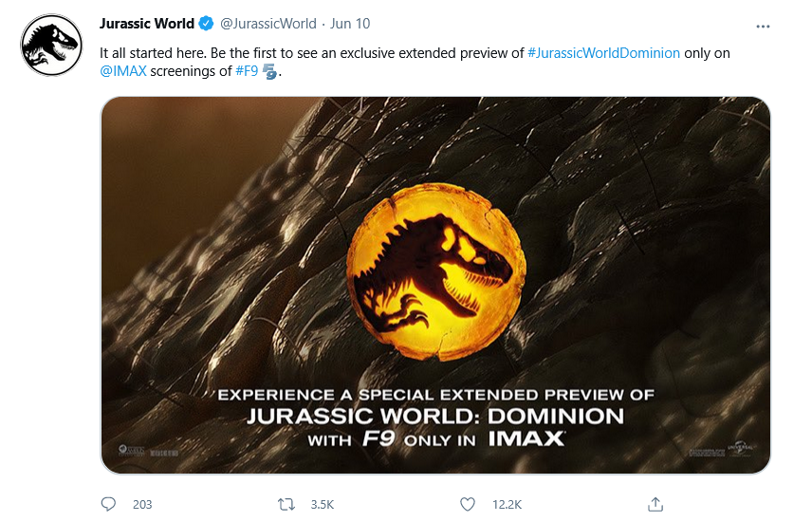Open the three-dot more options menu
The height and width of the screenshot is (522, 812).
click(763, 26)
